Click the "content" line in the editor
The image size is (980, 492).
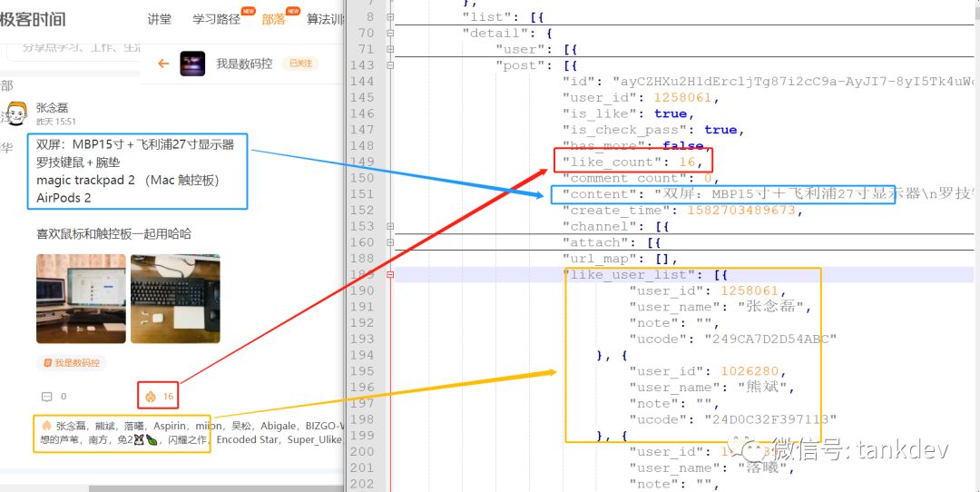pyautogui.click(x=768, y=194)
